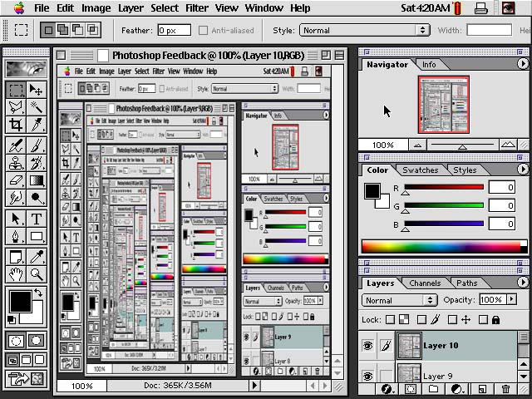Select the Gradient tool
Screen dimensions: 532x399
point(37,180)
